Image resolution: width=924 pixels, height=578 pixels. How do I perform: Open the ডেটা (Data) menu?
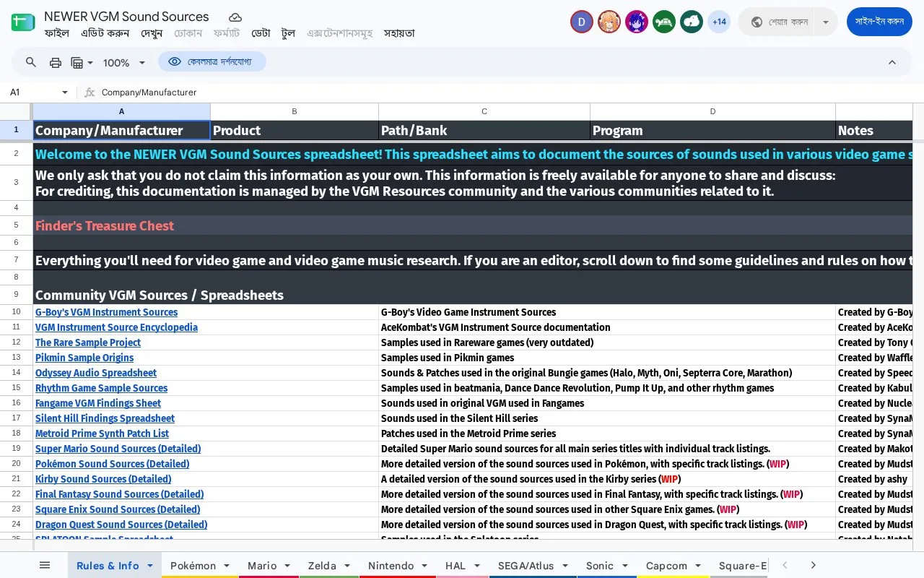[261, 33]
